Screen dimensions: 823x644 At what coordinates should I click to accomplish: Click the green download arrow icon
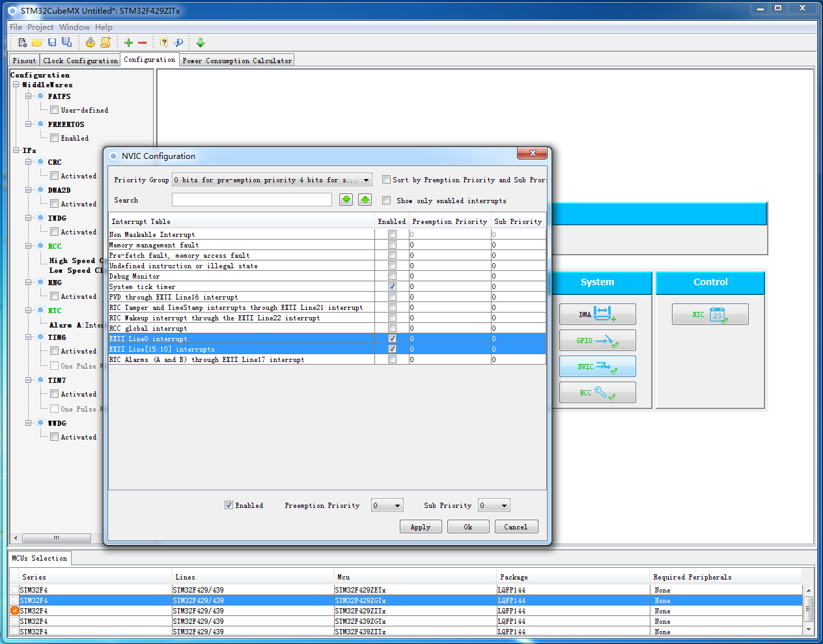201,42
